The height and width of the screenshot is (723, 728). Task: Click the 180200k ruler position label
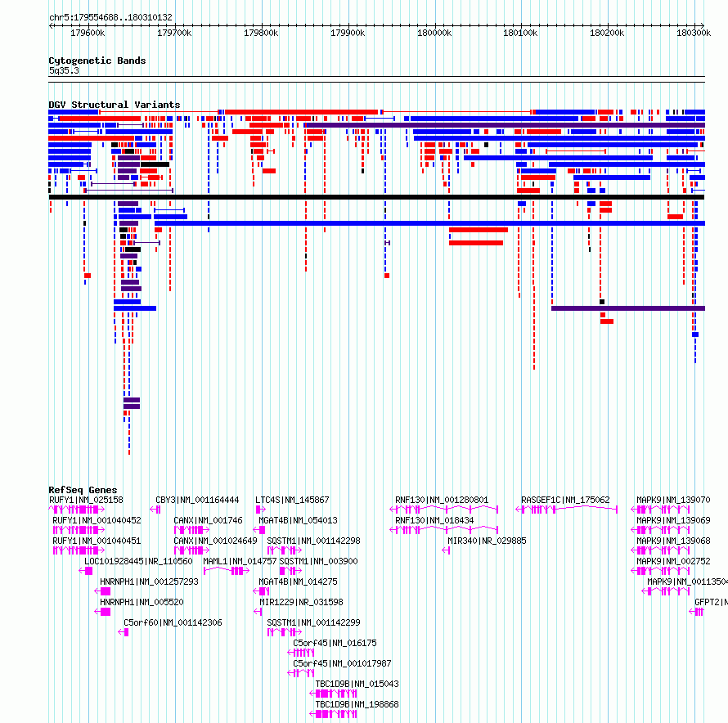click(607, 33)
